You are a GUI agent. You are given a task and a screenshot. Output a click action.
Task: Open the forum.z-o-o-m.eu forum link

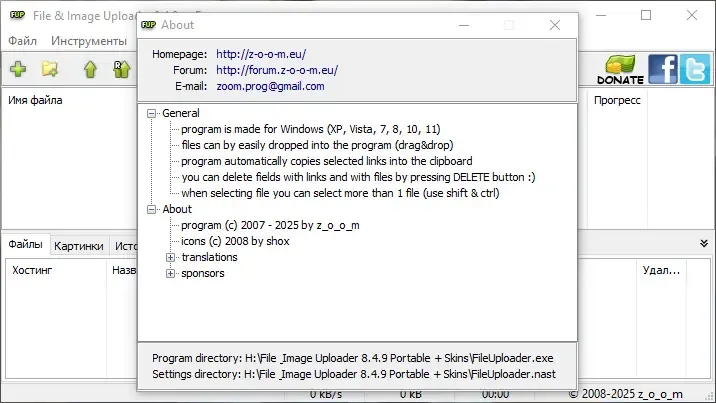pos(277,70)
